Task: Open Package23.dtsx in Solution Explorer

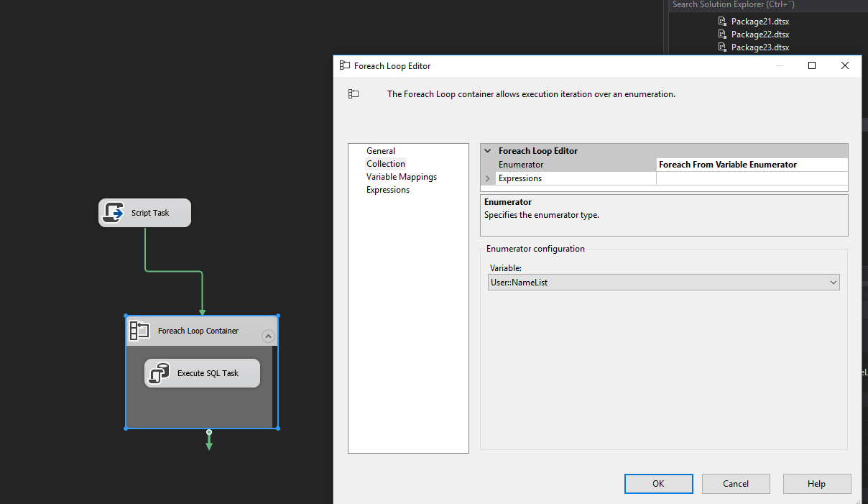Action: tap(759, 47)
